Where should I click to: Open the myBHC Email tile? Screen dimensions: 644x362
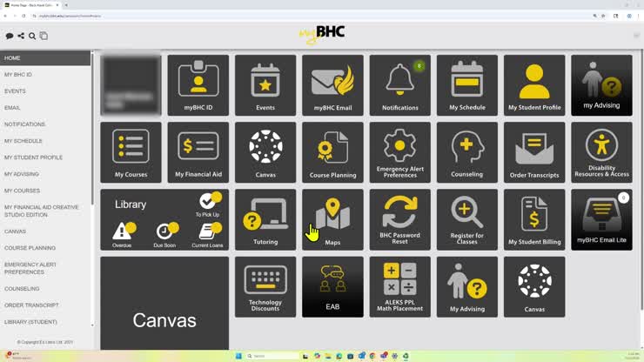coord(332,85)
